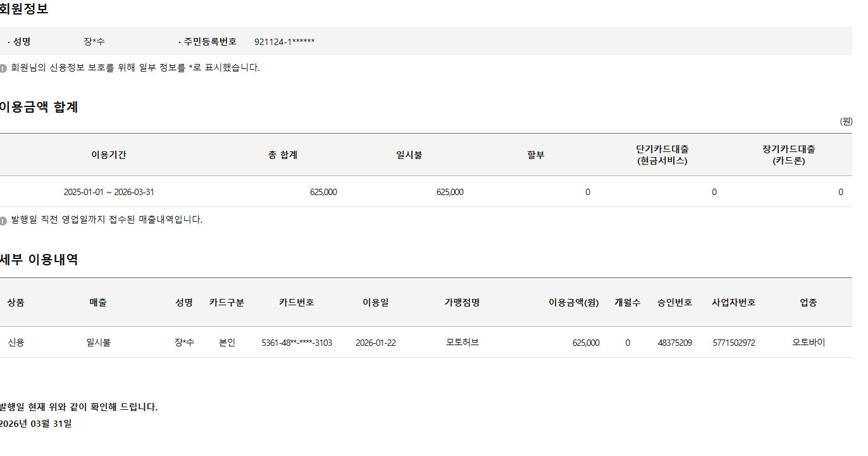Select card number 5361-48**-****-3103
Image resolution: width=868 pixels, height=456 pixels.
click(x=297, y=343)
